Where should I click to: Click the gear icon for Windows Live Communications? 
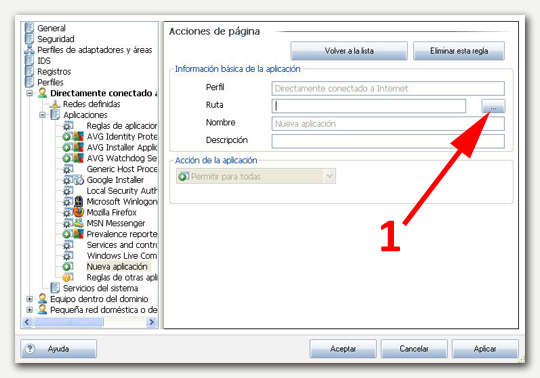tap(68, 256)
